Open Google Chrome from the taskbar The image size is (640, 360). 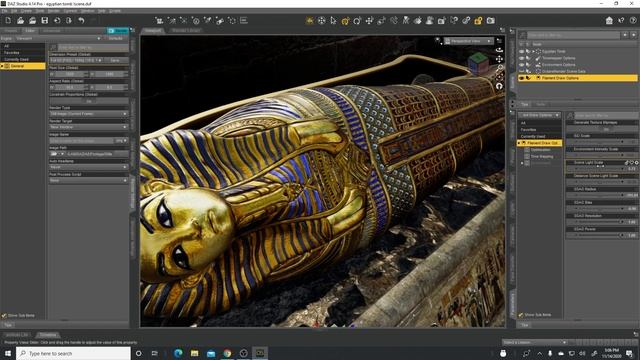click(227, 353)
